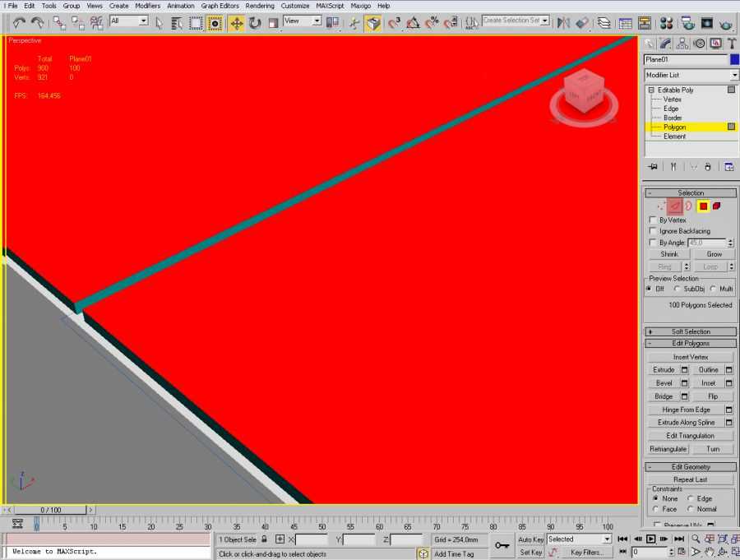Select the Select and Move tool
Screen dimensions: 740x560
tap(237, 23)
